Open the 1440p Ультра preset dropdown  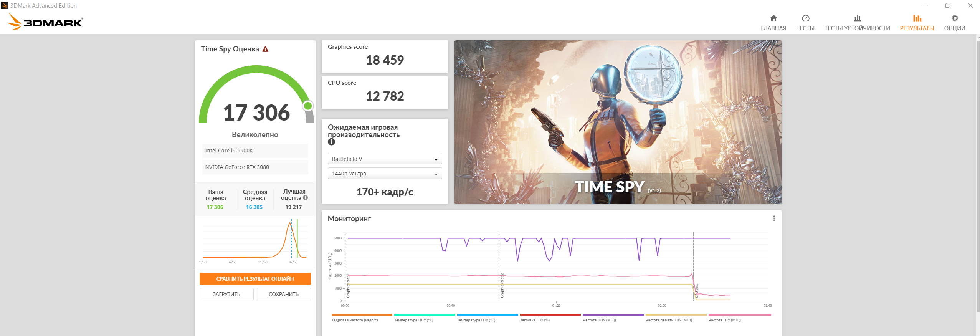coord(385,174)
